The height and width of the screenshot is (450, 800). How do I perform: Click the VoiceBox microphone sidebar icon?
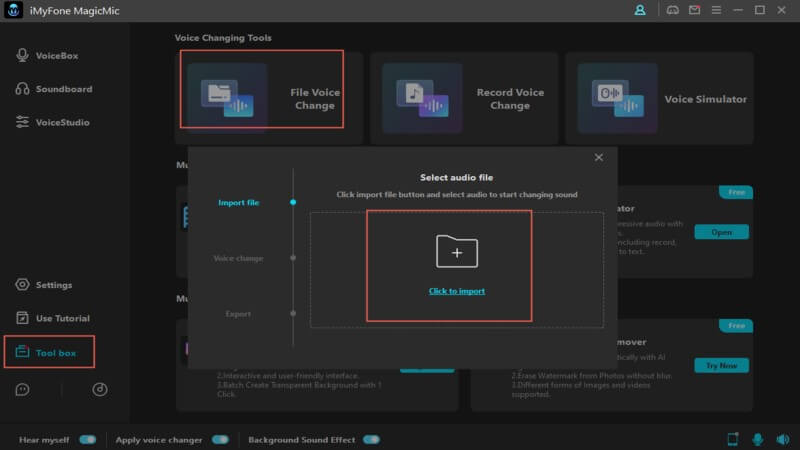[x=22, y=55]
